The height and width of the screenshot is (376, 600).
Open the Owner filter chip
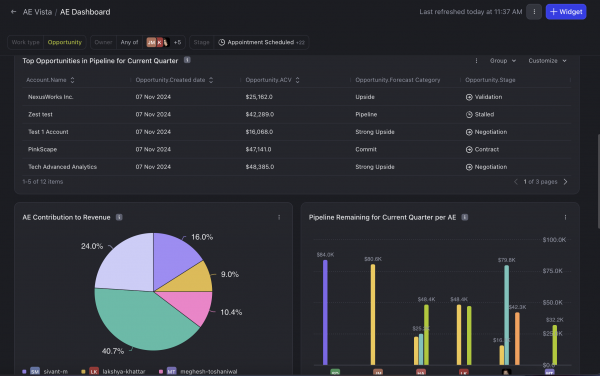click(x=138, y=42)
